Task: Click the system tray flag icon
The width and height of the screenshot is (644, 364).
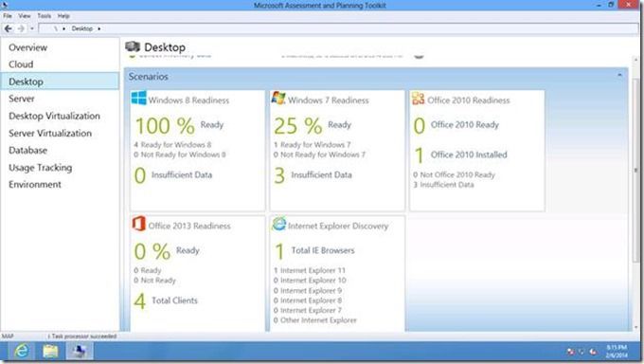Action: (x=570, y=352)
